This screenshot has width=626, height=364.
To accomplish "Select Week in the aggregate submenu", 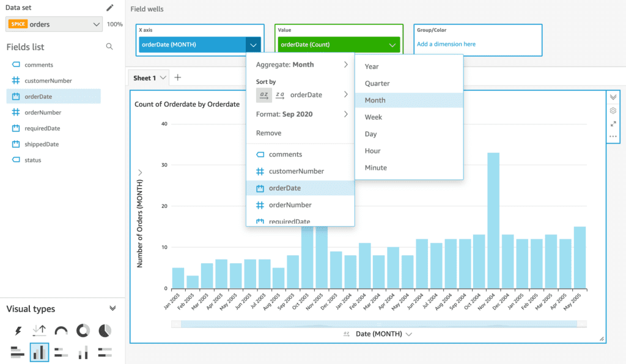I will coord(409,117).
